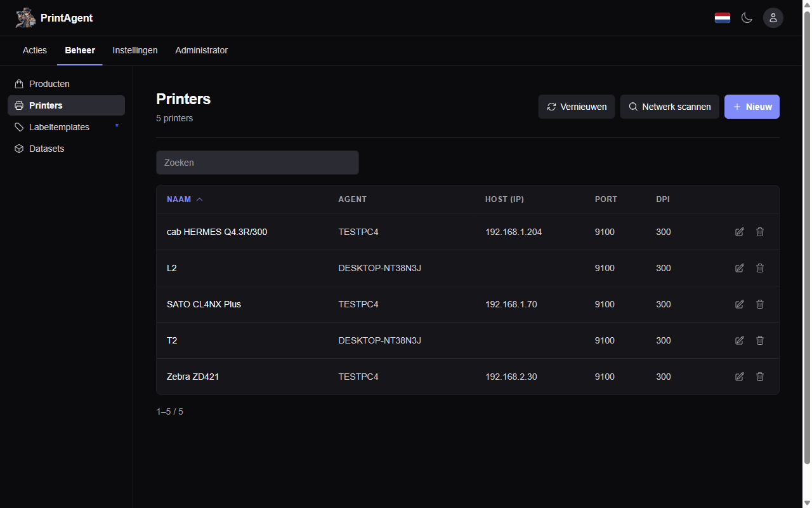Click IP address 192.168.1.204
This screenshot has height=508, width=812.
point(513,232)
